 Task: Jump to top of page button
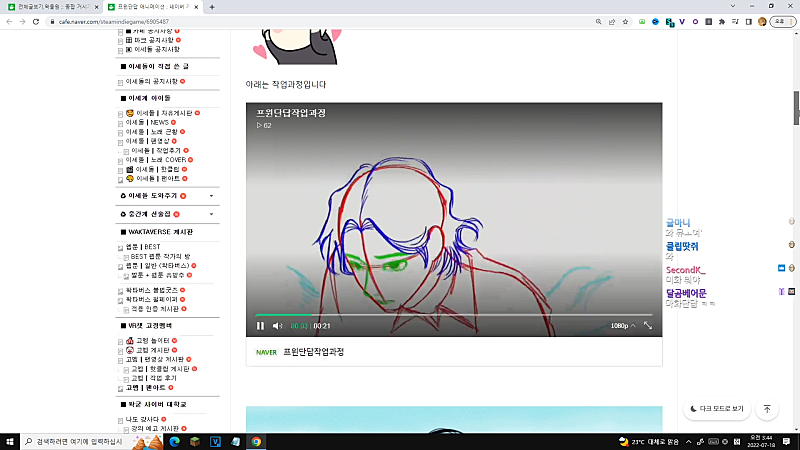pos(767,409)
